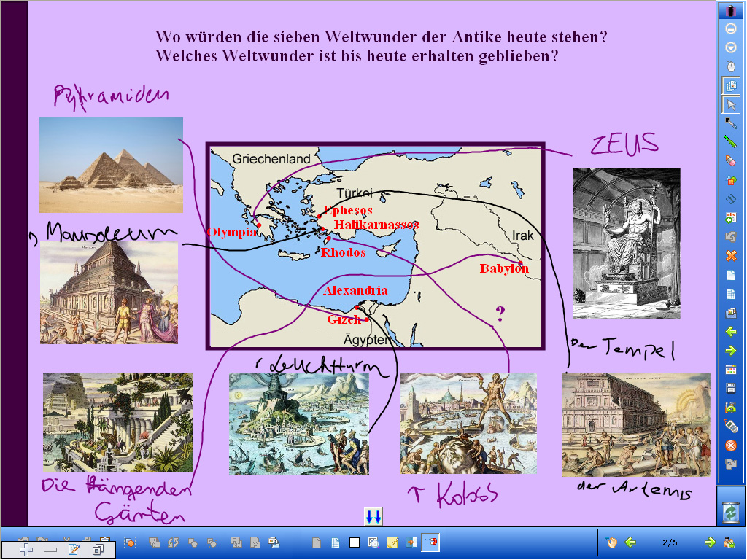747x560 pixels.
Task: Click the Griechenland label on the map
Action: pyautogui.click(x=271, y=158)
